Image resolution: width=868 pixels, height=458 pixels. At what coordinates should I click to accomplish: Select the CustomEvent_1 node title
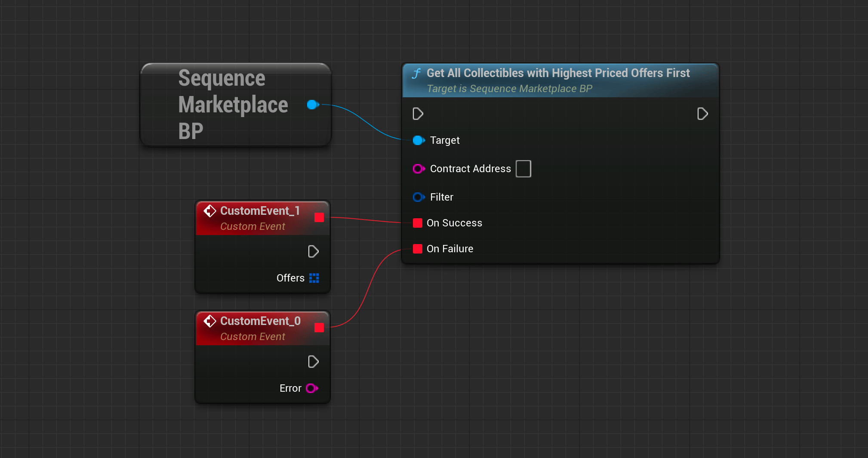260,211
